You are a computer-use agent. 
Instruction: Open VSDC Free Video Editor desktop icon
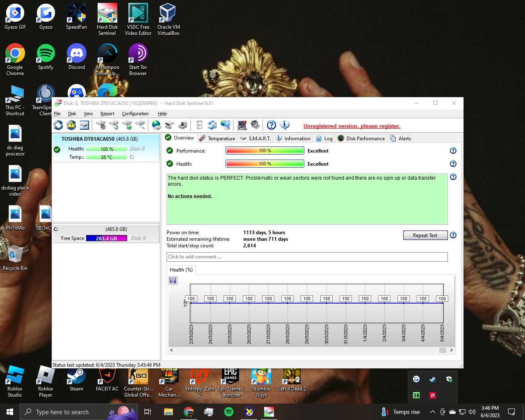138,19
